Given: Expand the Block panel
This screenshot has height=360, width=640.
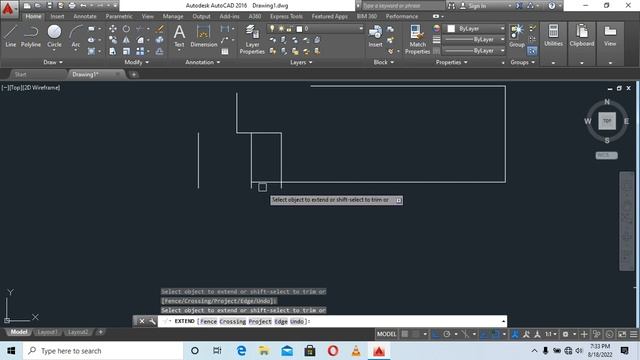Looking at the screenshot, I should 384,62.
